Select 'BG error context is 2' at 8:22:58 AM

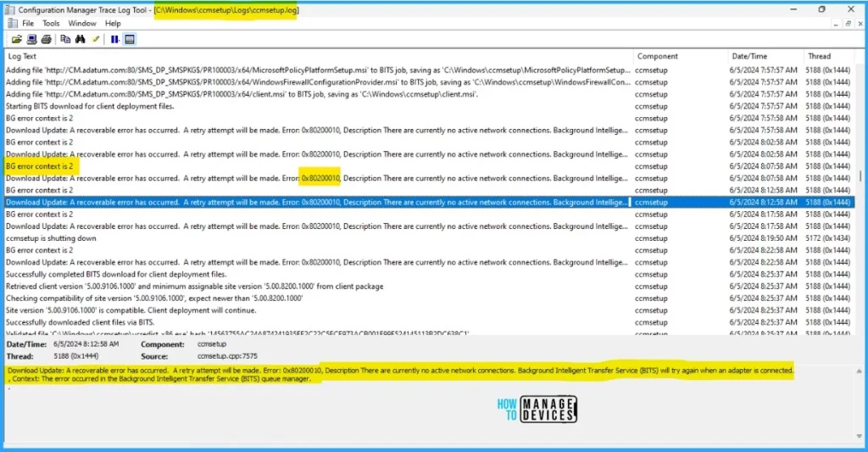tap(430, 250)
